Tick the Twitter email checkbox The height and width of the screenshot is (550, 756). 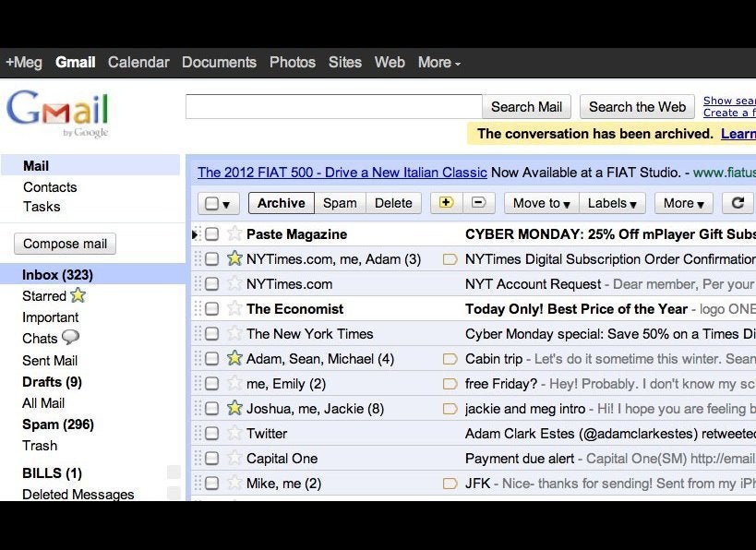211,434
